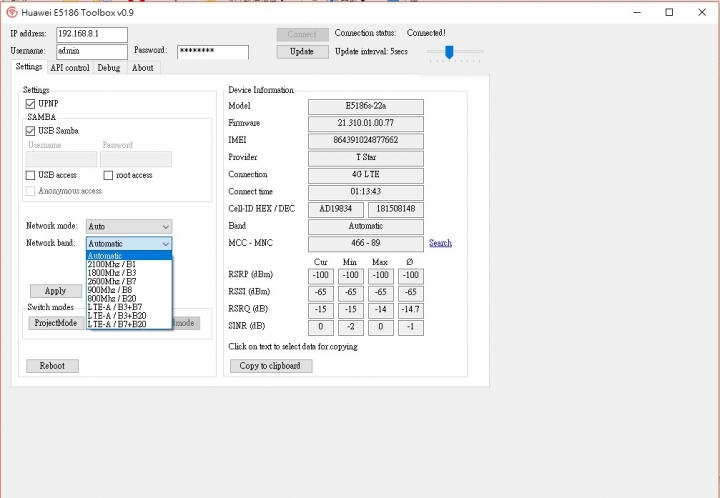The height and width of the screenshot is (498, 720).
Task: Tick the root access checkbox
Action: pyautogui.click(x=108, y=175)
